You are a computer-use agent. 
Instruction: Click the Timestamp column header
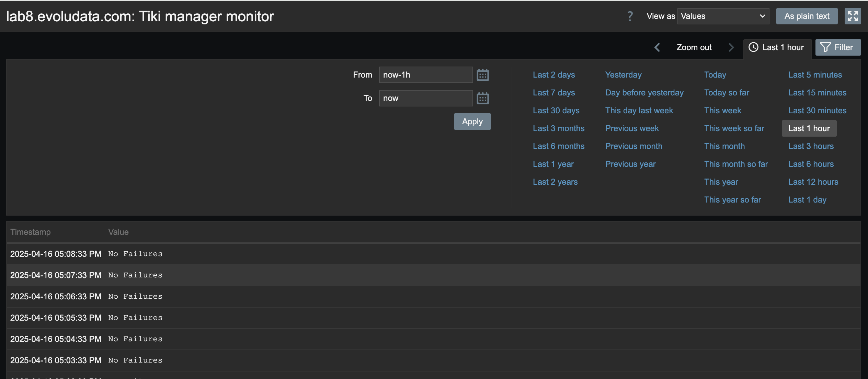(x=31, y=232)
